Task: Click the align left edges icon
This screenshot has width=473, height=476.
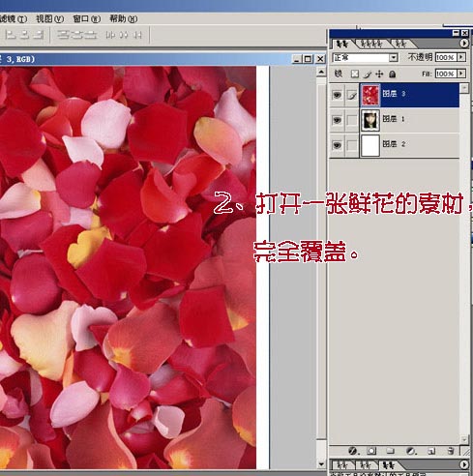Action: (11, 35)
